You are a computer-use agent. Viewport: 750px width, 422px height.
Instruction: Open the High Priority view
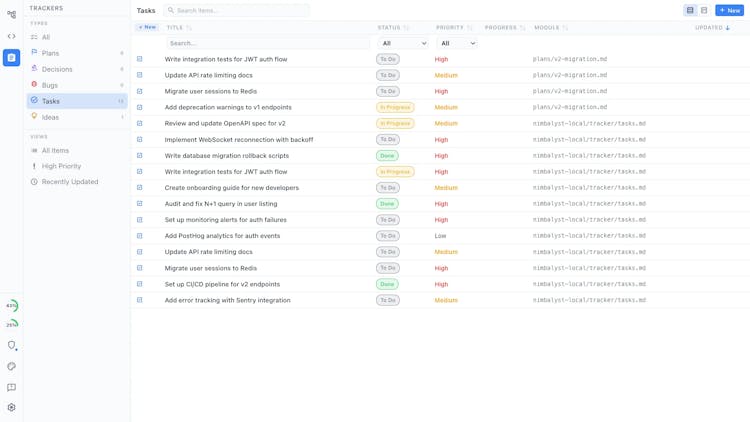pos(61,166)
